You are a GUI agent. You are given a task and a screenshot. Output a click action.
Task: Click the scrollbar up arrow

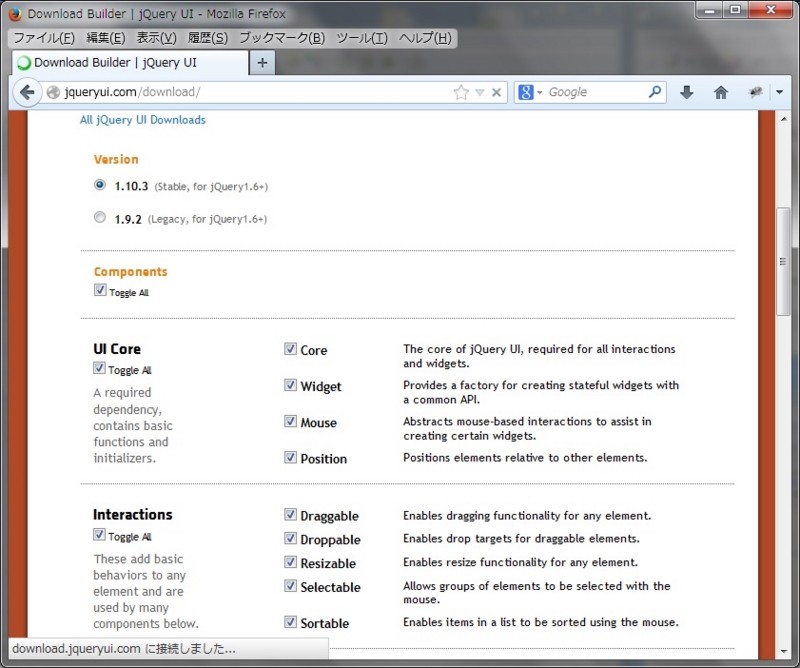point(783,119)
